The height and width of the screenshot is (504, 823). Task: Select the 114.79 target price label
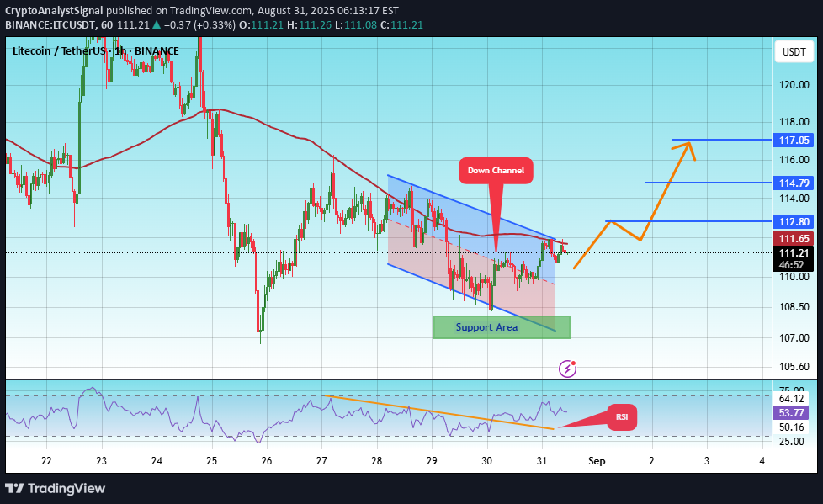[794, 183]
